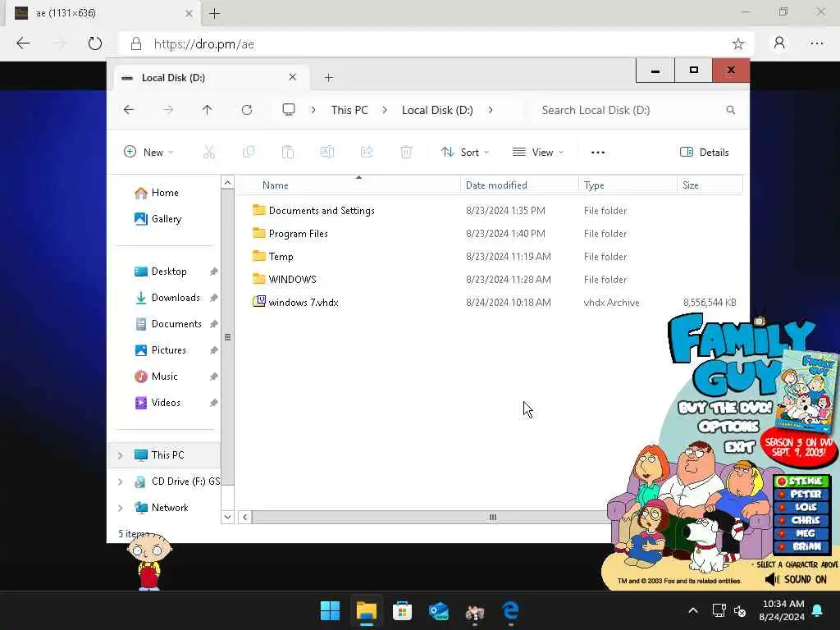The width and height of the screenshot is (840, 630).
Task: Click the search magnifier icon in Explorer
Action: [x=731, y=110]
